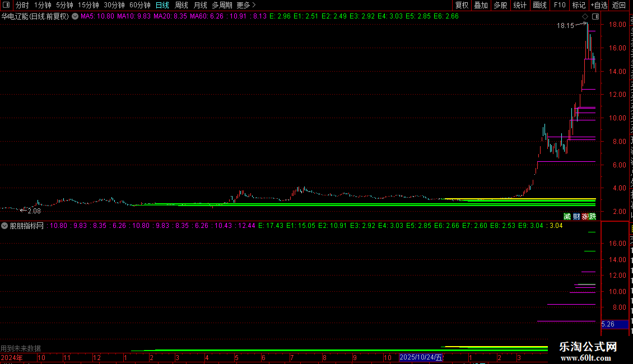
Task: Select the 5分钟 period tab
Action: (64, 5)
